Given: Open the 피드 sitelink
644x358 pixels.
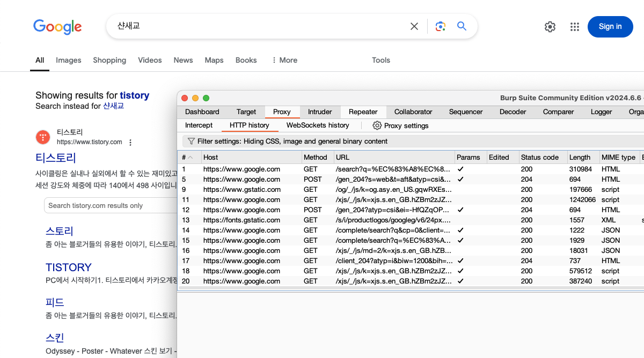Looking at the screenshot, I should [55, 302].
